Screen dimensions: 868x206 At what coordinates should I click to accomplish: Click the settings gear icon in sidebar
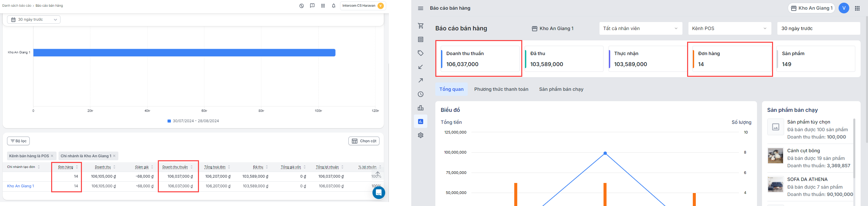(421, 135)
